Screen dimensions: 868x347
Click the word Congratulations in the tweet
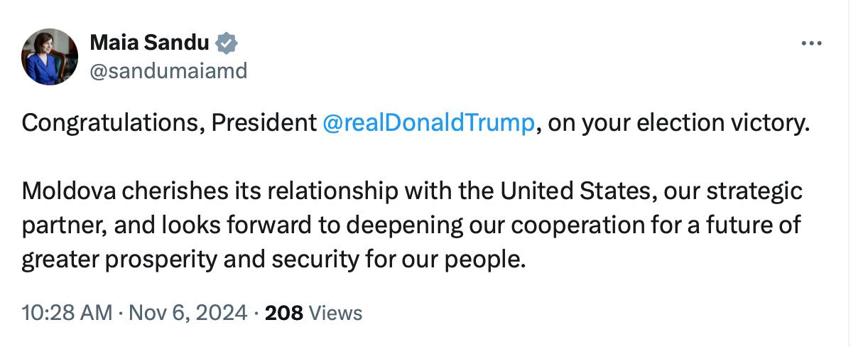(105, 123)
